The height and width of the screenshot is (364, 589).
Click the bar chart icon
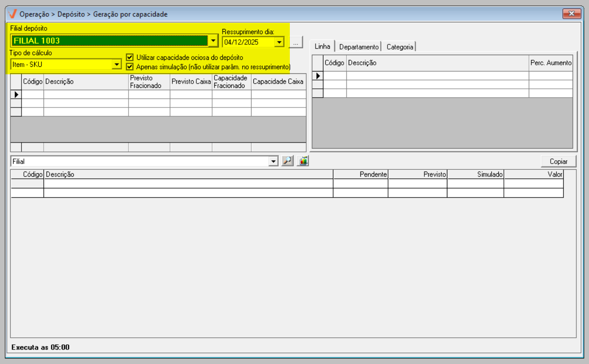(303, 161)
